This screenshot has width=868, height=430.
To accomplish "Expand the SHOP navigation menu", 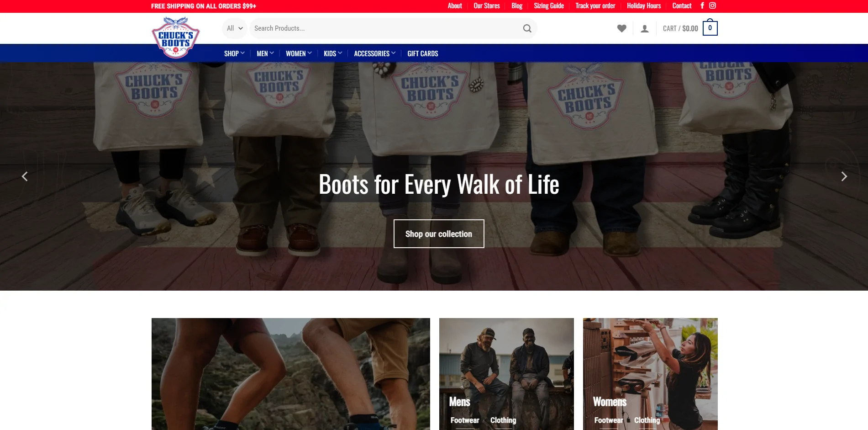I will [x=234, y=53].
